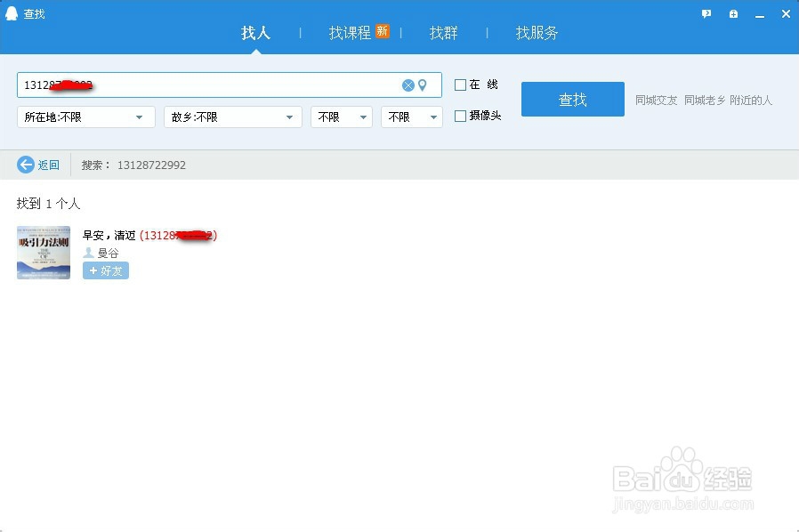Toggle online filter off by clicking 在线 label
This screenshot has height=532, width=799.
(480, 85)
